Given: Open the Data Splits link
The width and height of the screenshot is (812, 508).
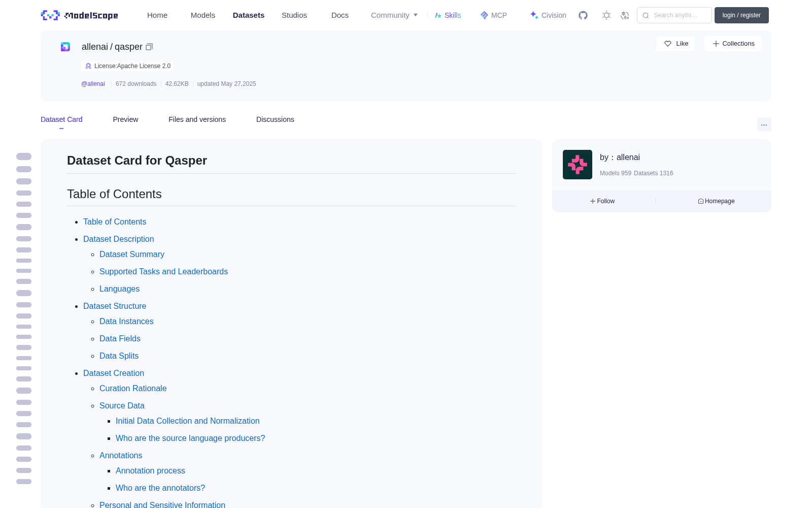Looking at the screenshot, I should [119, 356].
